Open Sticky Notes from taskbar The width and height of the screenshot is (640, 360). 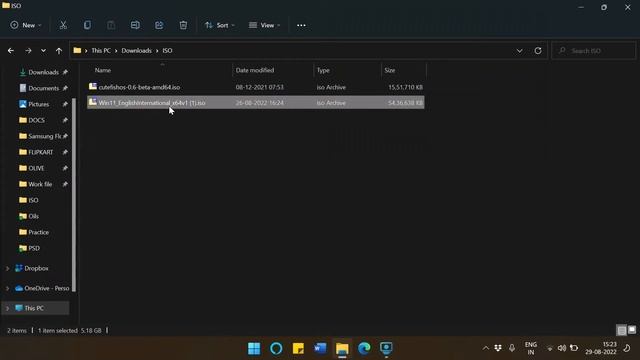[x=298, y=348]
